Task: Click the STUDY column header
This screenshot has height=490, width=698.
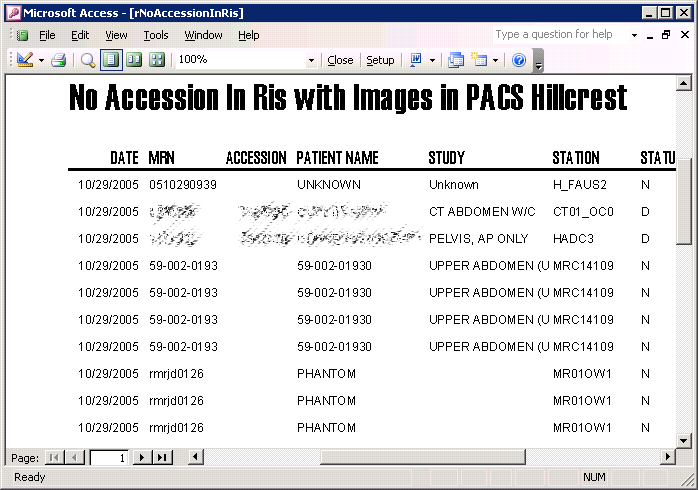Action: pyautogui.click(x=446, y=158)
